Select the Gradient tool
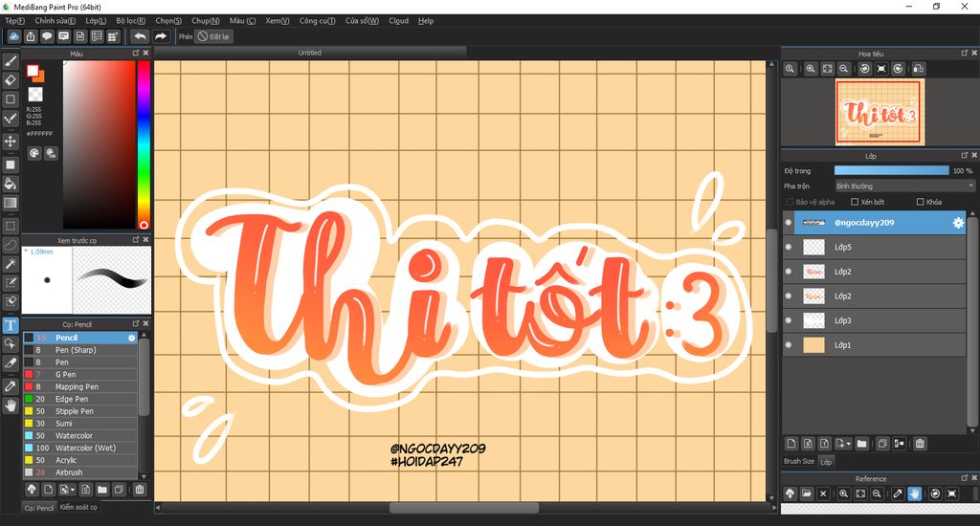The height and width of the screenshot is (526, 980). (x=11, y=203)
